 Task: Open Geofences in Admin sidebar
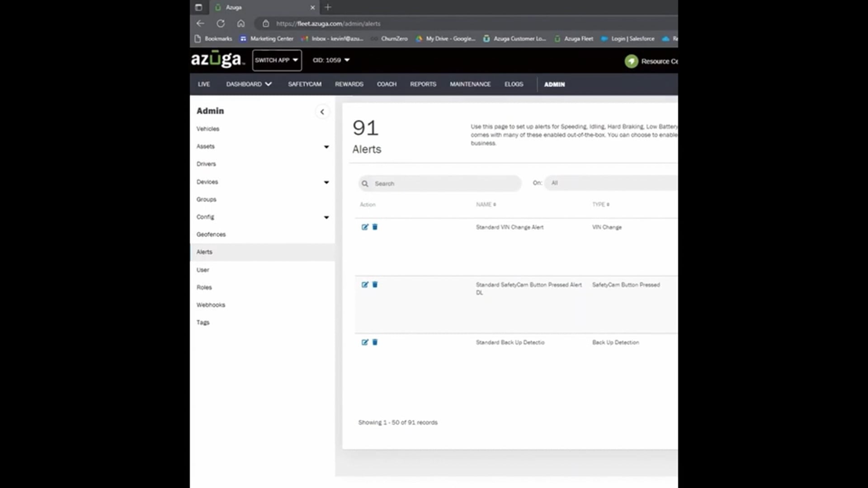(211, 234)
